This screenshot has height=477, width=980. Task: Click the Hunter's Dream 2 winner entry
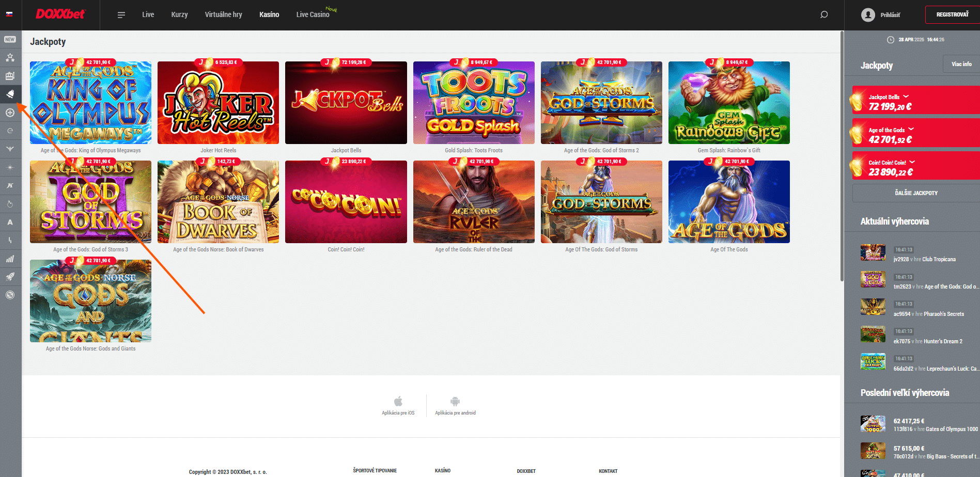click(920, 335)
